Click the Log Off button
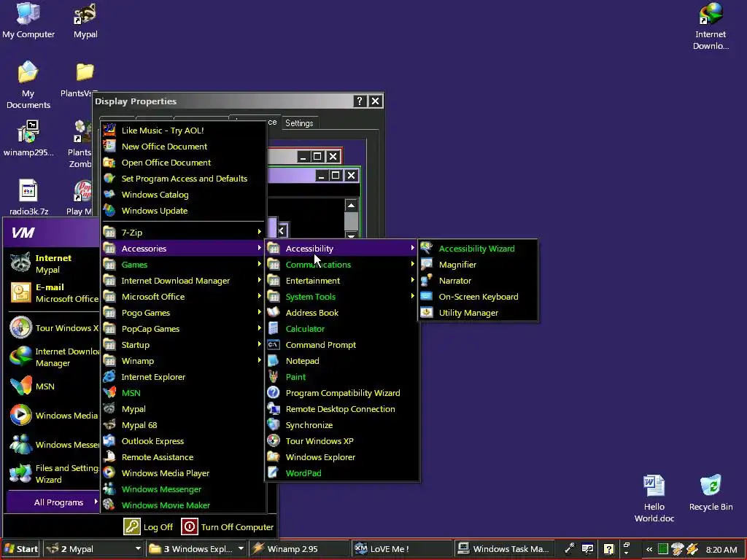 point(148,526)
